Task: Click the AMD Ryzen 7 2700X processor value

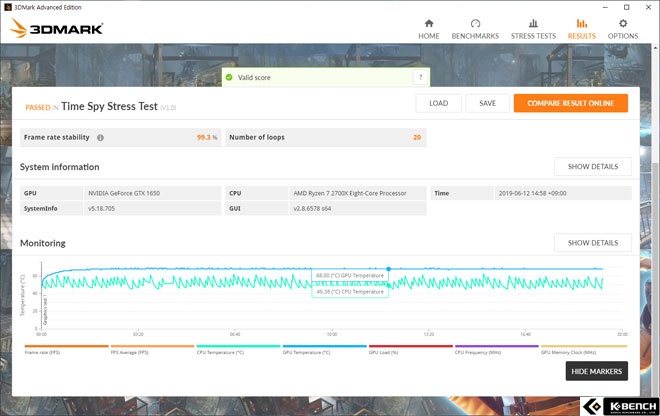Action: coord(350,193)
